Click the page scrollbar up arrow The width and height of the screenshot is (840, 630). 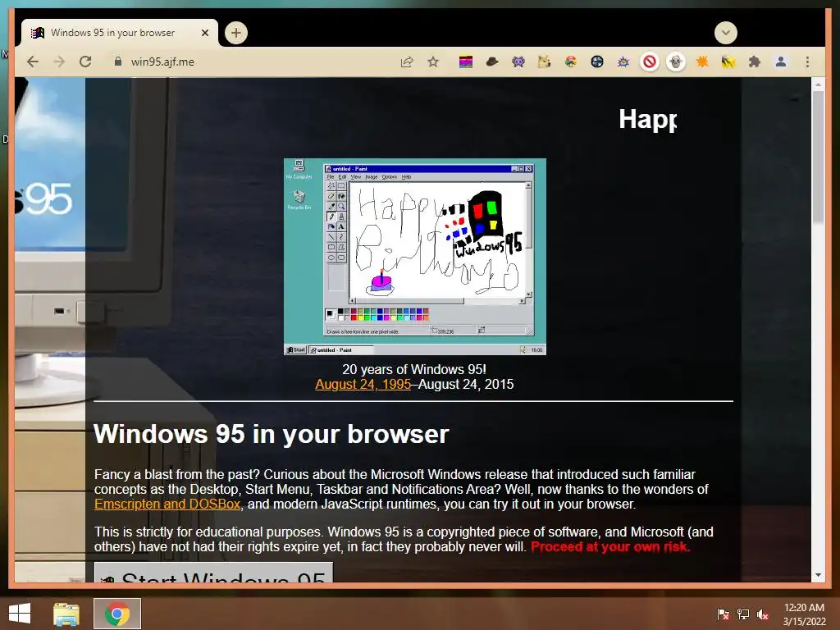click(818, 84)
